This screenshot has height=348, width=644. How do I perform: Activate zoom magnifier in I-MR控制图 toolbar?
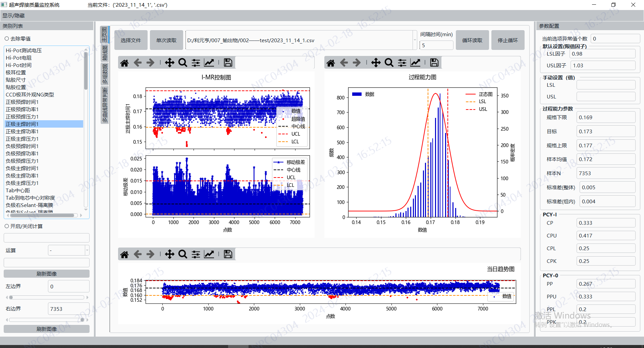click(183, 63)
